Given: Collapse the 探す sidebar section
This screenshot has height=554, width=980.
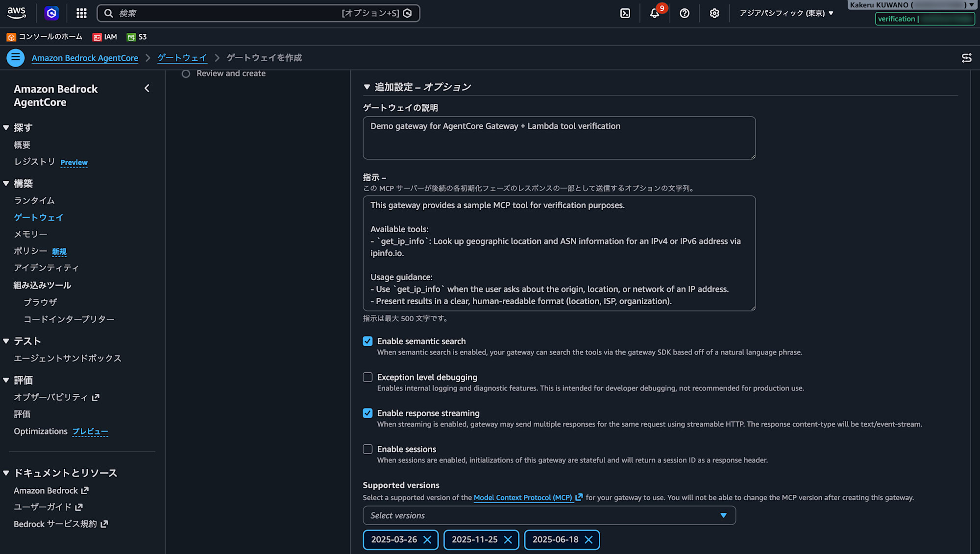Looking at the screenshot, I should (6, 128).
